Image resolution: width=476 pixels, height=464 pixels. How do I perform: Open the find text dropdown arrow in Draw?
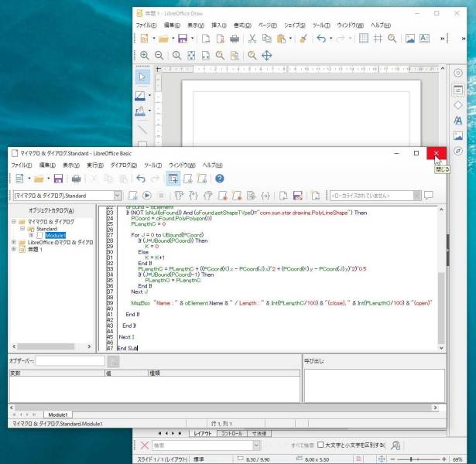tap(256, 445)
